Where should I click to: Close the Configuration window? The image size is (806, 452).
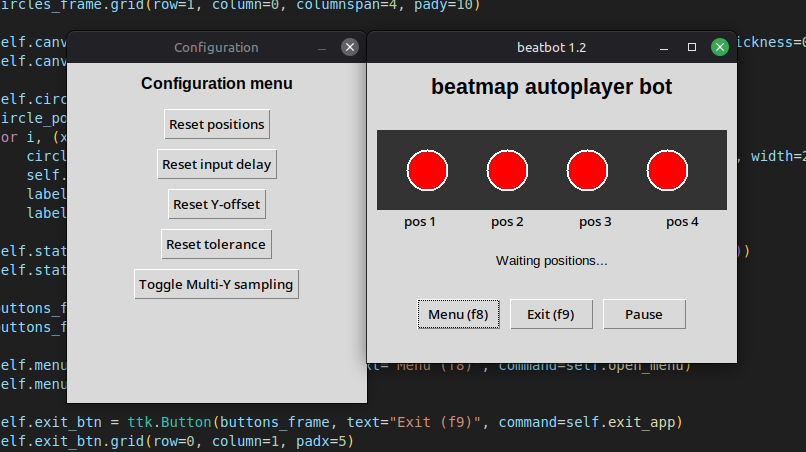click(x=349, y=47)
